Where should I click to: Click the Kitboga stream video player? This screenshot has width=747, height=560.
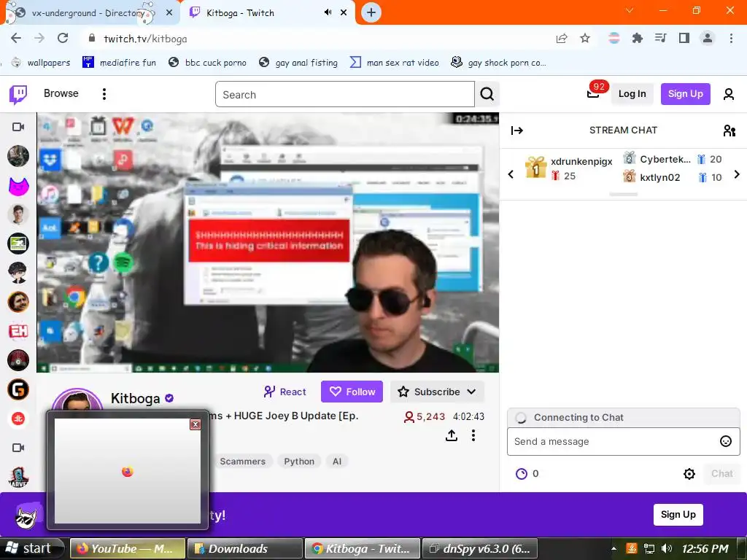(268, 242)
